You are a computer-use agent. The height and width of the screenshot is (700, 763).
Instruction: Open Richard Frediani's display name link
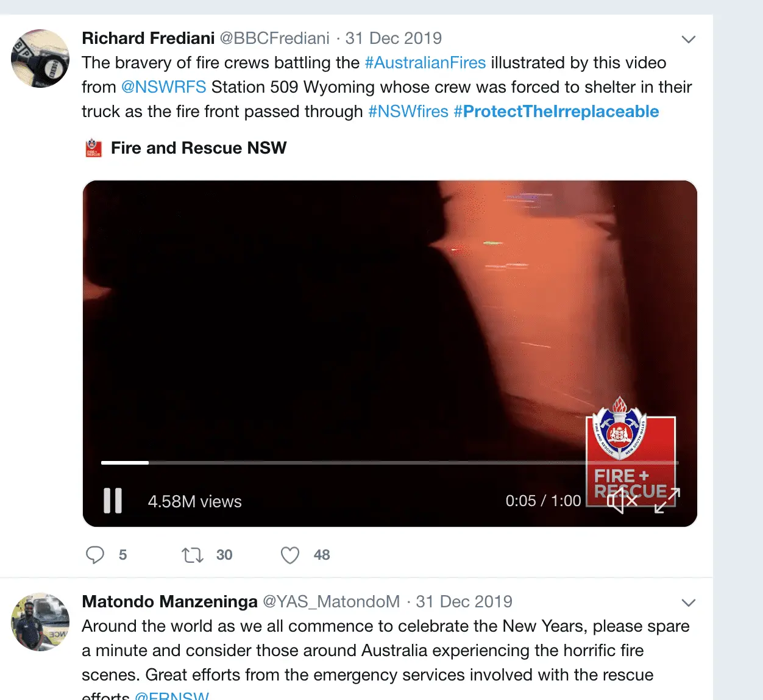click(148, 38)
